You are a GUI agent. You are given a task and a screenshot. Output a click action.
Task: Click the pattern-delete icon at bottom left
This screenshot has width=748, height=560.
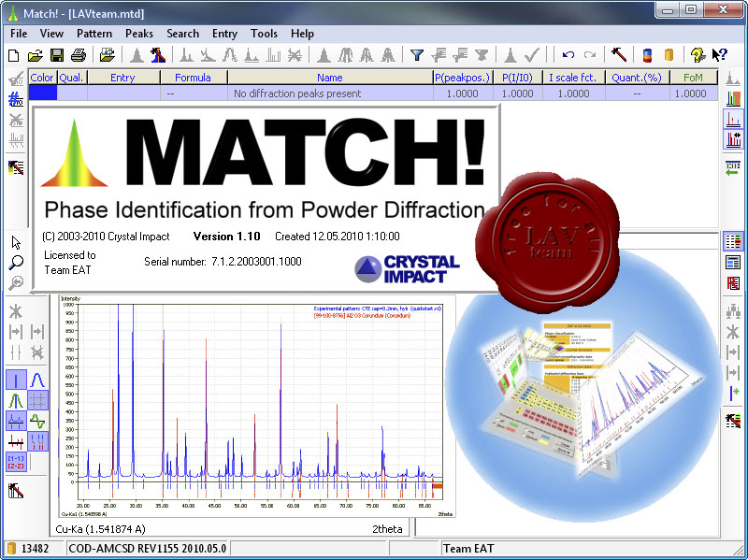click(x=16, y=491)
